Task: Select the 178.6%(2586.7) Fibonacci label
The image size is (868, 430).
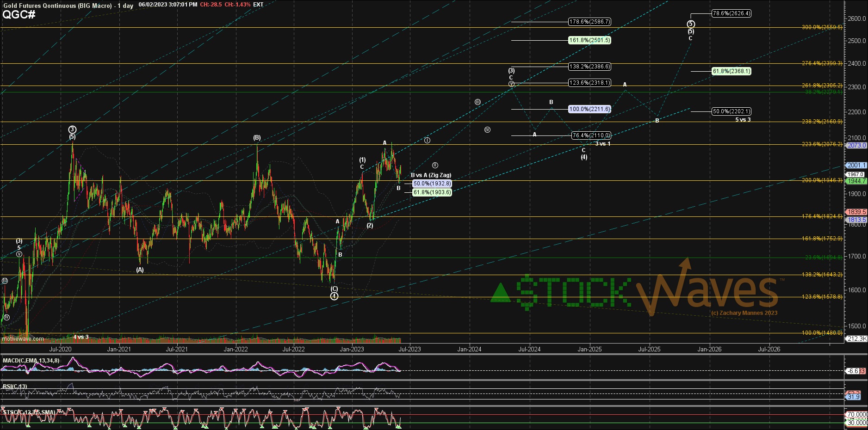Action: (589, 22)
